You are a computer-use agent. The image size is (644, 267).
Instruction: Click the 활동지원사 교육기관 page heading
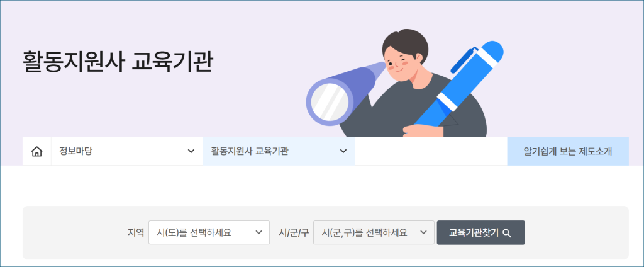click(118, 62)
